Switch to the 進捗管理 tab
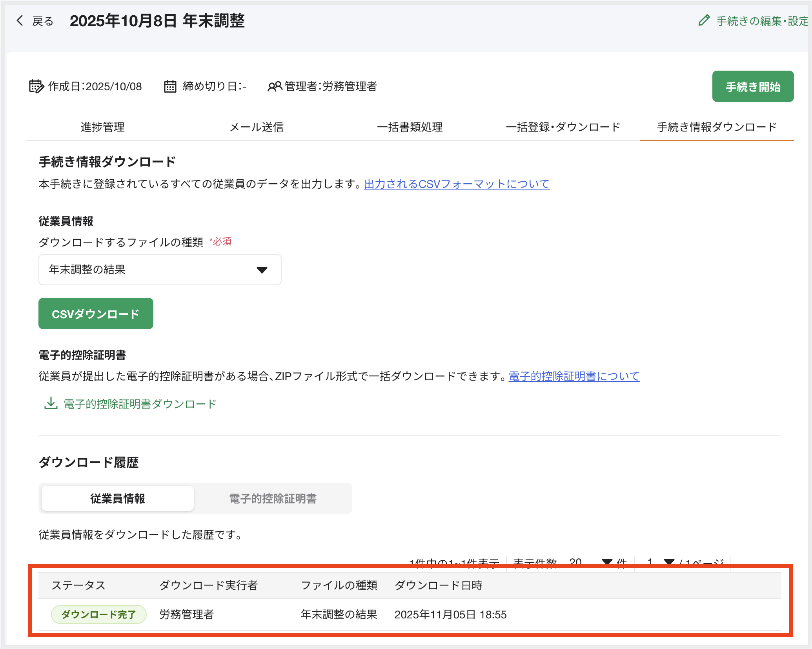 [102, 127]
